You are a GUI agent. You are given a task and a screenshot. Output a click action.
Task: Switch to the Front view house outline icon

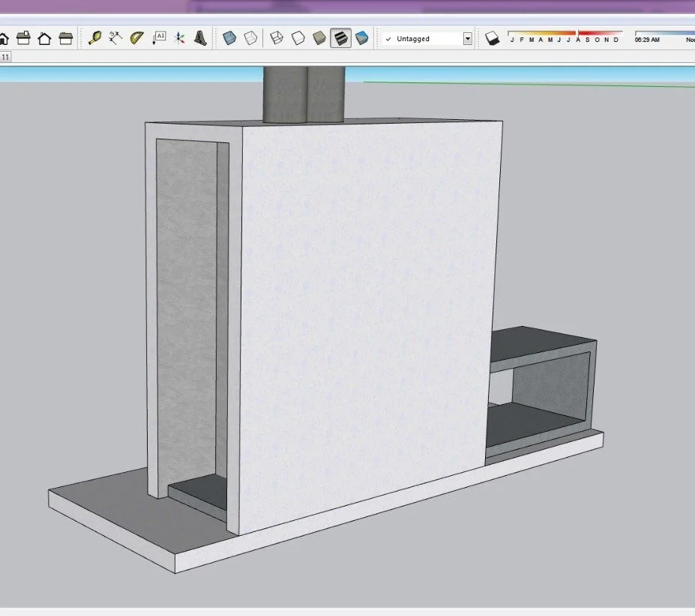point(44,38)
